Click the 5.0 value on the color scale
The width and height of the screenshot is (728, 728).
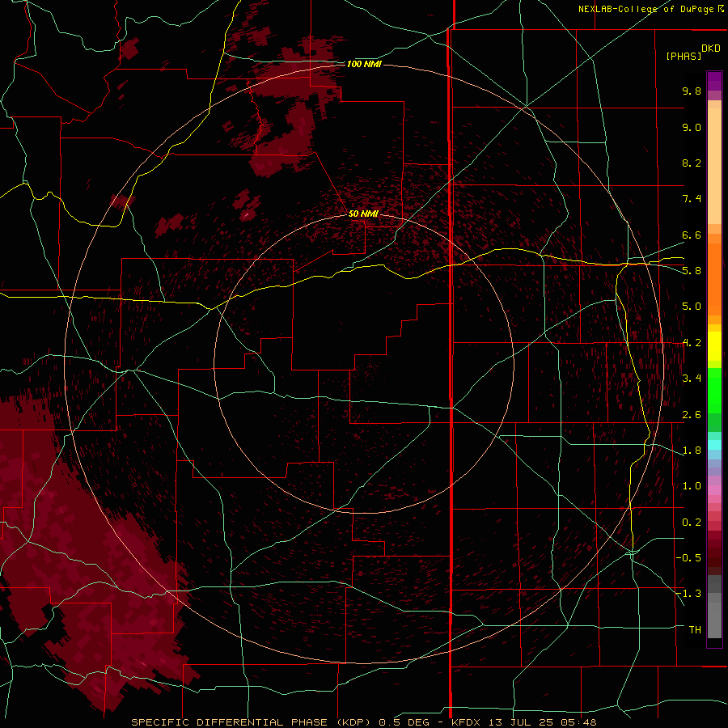pyautogui.click(x=692, y=307)
